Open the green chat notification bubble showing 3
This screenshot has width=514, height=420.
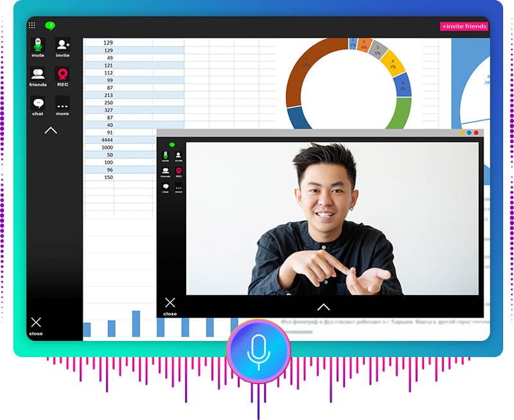[x=50, y=26]
